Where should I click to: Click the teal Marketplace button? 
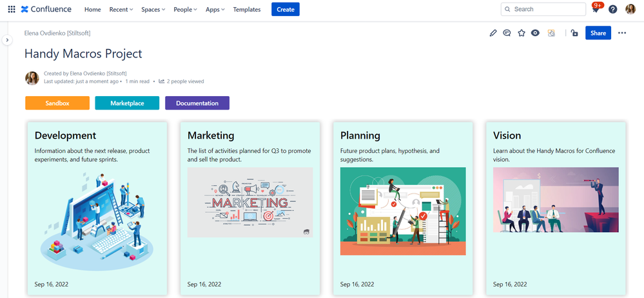click(x=128, y=103)
